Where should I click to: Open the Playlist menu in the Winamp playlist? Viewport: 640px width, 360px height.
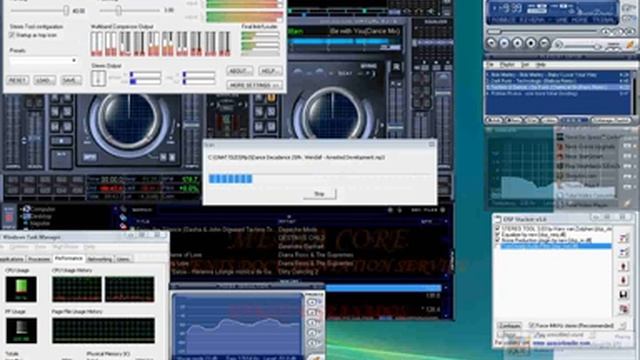(x=507, y=65)
